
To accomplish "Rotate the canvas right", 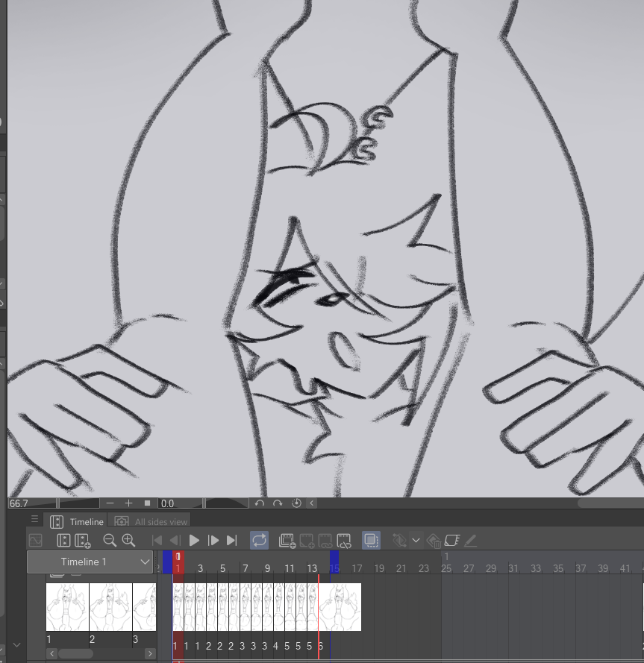I will click(278, 503).
